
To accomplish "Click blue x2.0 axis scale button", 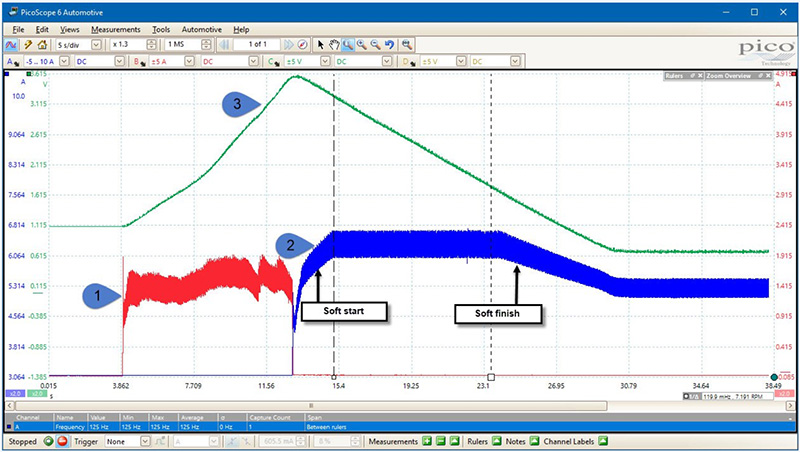I will point(13,393).
